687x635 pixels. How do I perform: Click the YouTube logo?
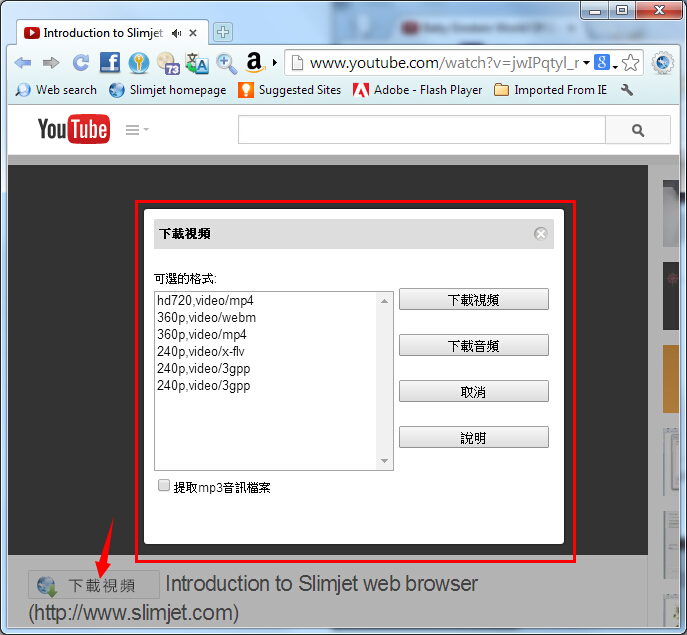pyautogui.click(x=74, y=129)
